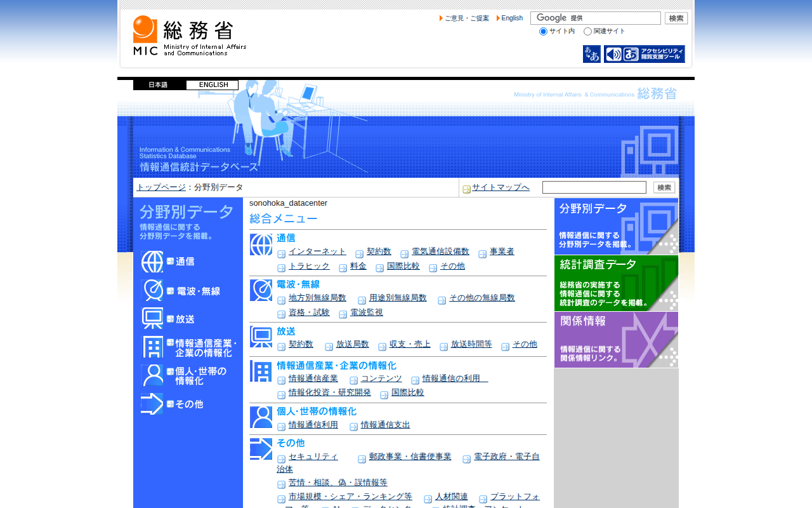This screenshot has width=812, height=508.
Task: Click the 電波･無線 heading in 総合メニュー
Action: [298, 284]
